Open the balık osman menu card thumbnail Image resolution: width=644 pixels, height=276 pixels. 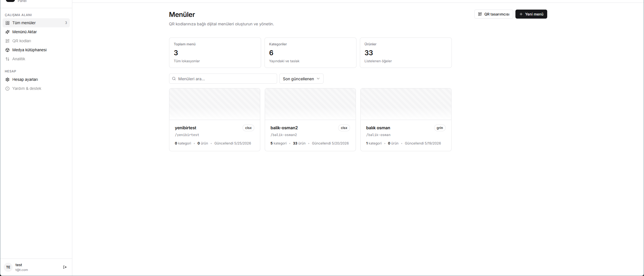pos(406,104)
